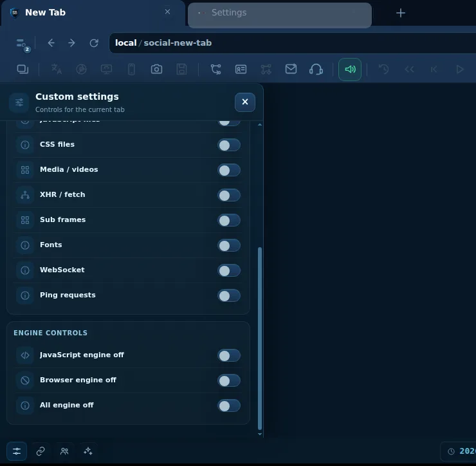Click the address bar showing local/social-new-tab
Viewport: 476px width, 466px height.
pyautogui.click(x=292, y=43)
